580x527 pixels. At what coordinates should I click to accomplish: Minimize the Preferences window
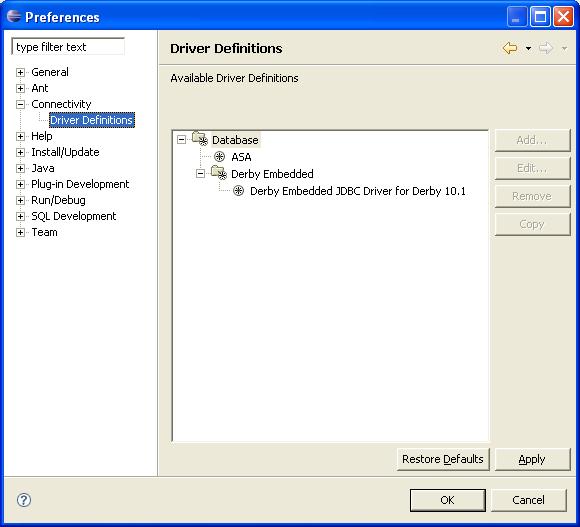[x=517, y=17]
